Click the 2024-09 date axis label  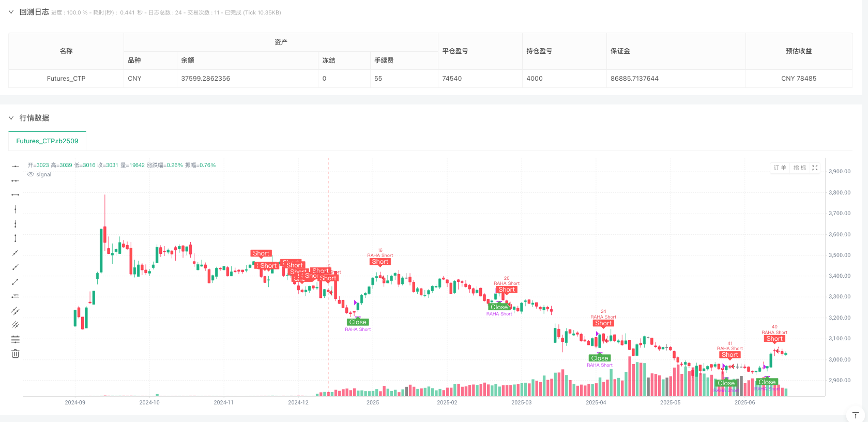pyautogui.click(x=75, y=402)
